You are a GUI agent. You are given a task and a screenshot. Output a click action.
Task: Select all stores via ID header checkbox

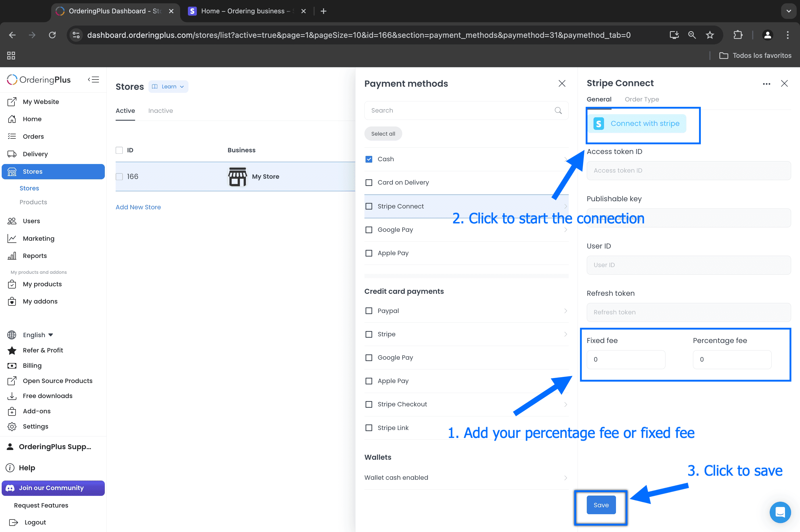[119, 150]
